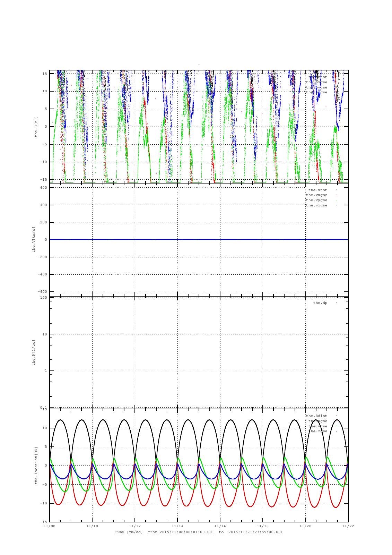Image resolution: width=392 pixels, height=555 pixels.
Task: Click the 11/20 date tick label
Action: 305,526
